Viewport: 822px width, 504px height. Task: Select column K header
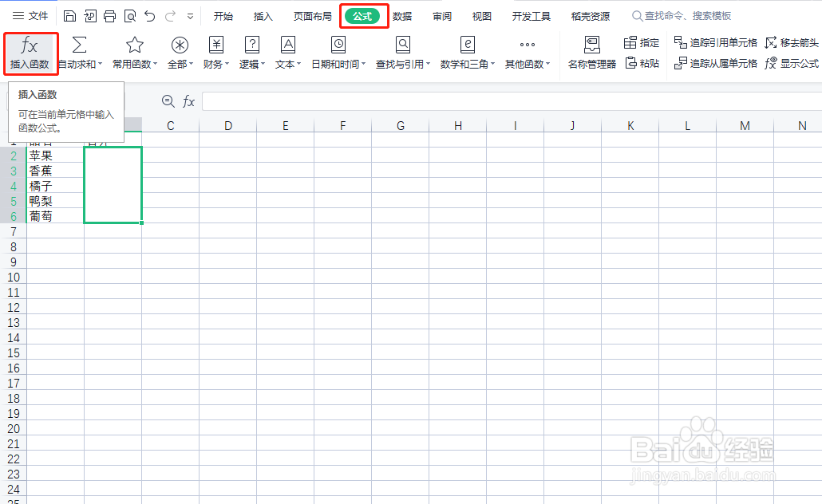(x=630, y=126)
